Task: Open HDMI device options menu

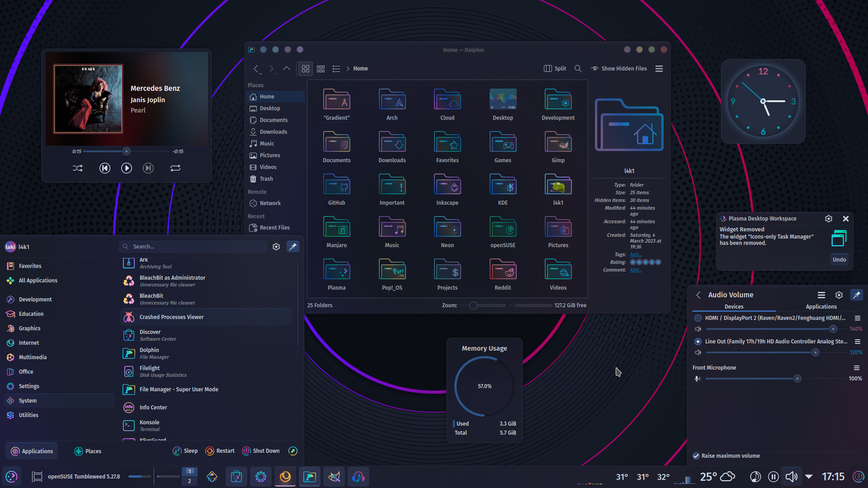Action: coord(858,318)
